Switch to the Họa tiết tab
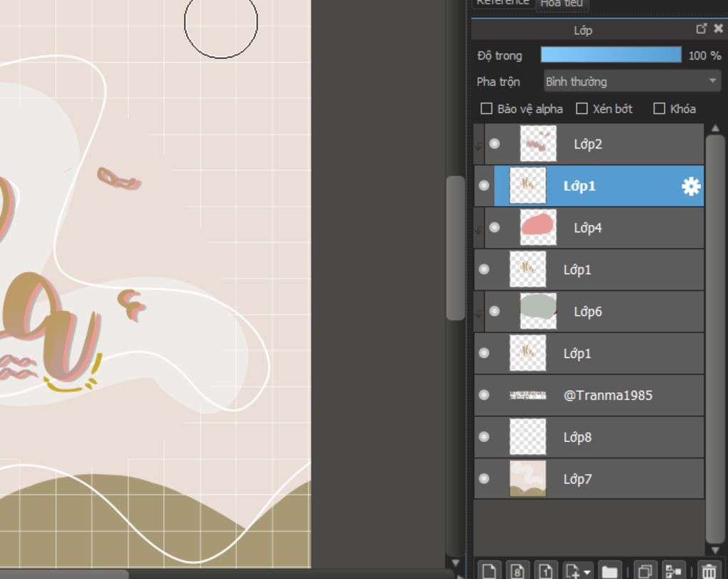The height and width of the screenshot is (579, 728). point(562,4)
